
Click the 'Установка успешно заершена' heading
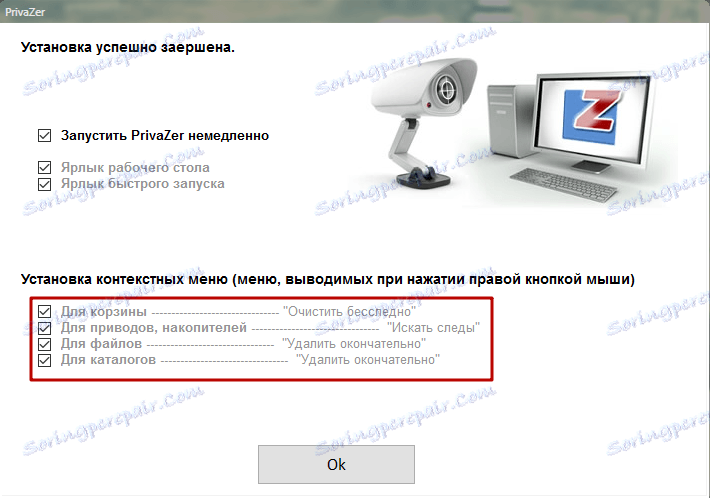point(128,47)
